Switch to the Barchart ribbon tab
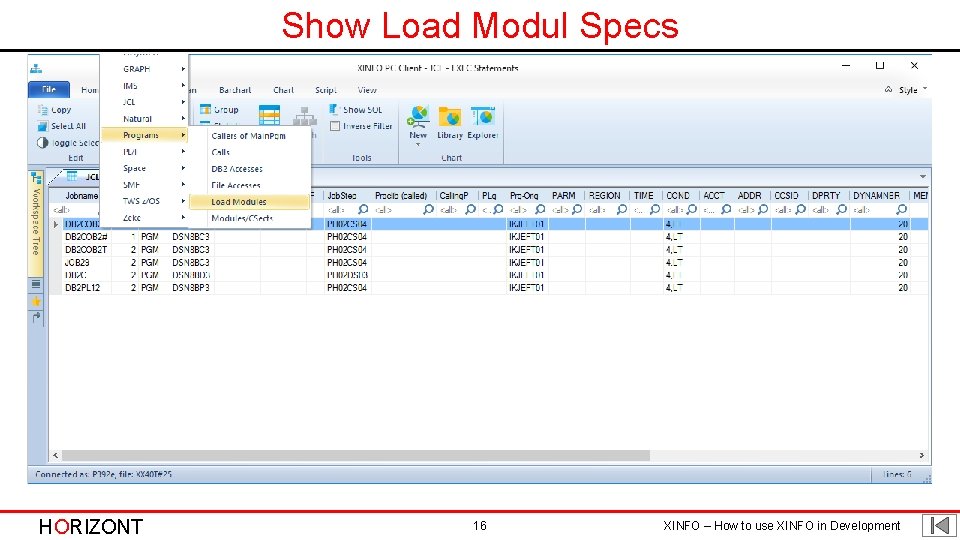Image resolution: width=960 pixels, height=540 pixels. [235, 90]
